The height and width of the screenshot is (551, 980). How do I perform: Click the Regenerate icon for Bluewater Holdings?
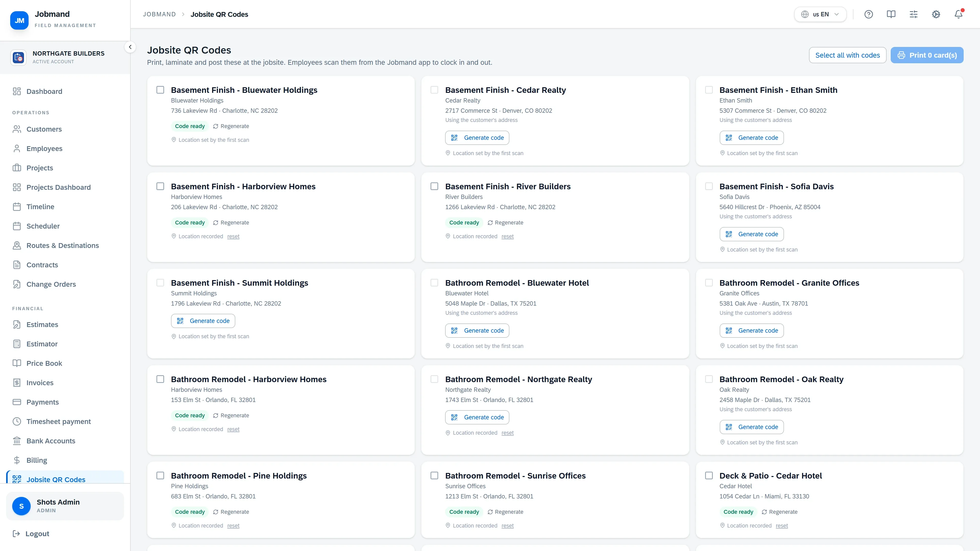tap(216, 126)
